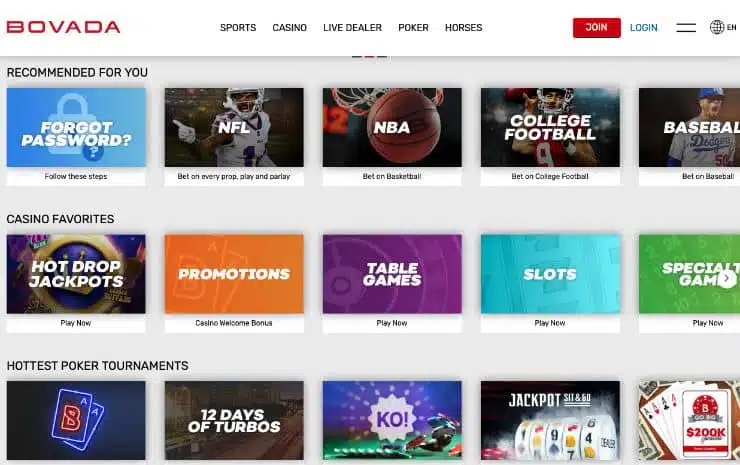This screenshot has height=465, width=740.
Task: Go to the Casino section
Action: tap(290, 28)
